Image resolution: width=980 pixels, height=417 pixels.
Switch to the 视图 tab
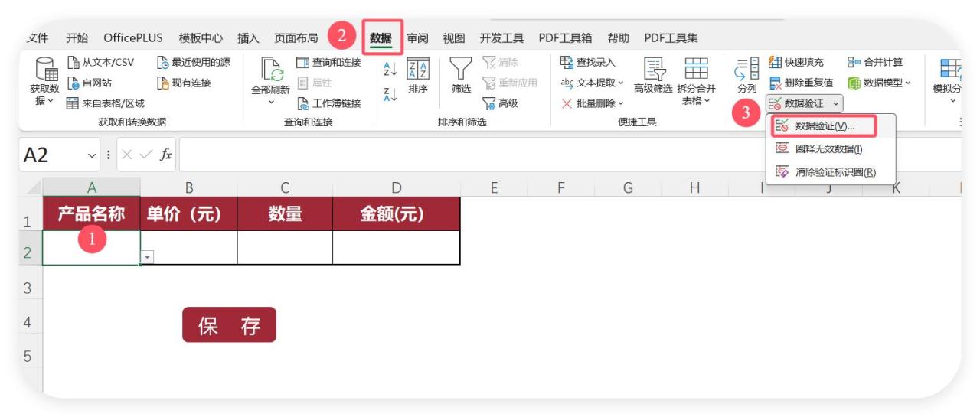pyautogui.click(x=454, y=37)
